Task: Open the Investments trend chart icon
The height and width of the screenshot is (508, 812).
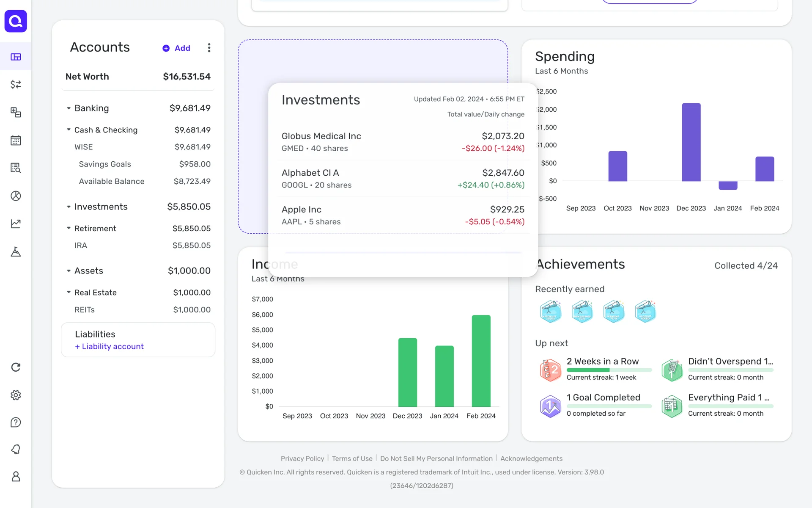Action: pyautogui.click(x=16, y=224)
